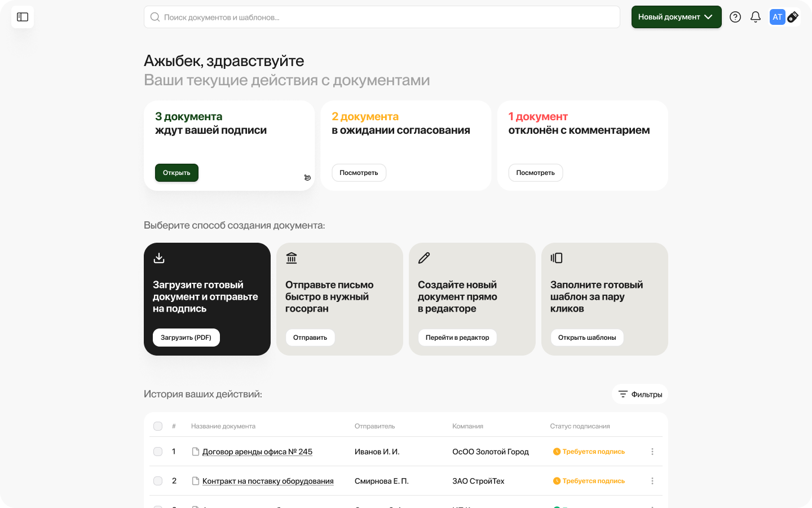Click the USB token icon beside the avatar
The image size is (812, 508).
coord(794,17)
